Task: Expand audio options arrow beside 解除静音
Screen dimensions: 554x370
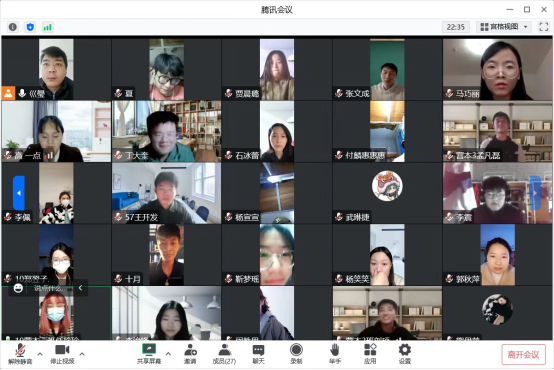Action: tap(40, 353)
